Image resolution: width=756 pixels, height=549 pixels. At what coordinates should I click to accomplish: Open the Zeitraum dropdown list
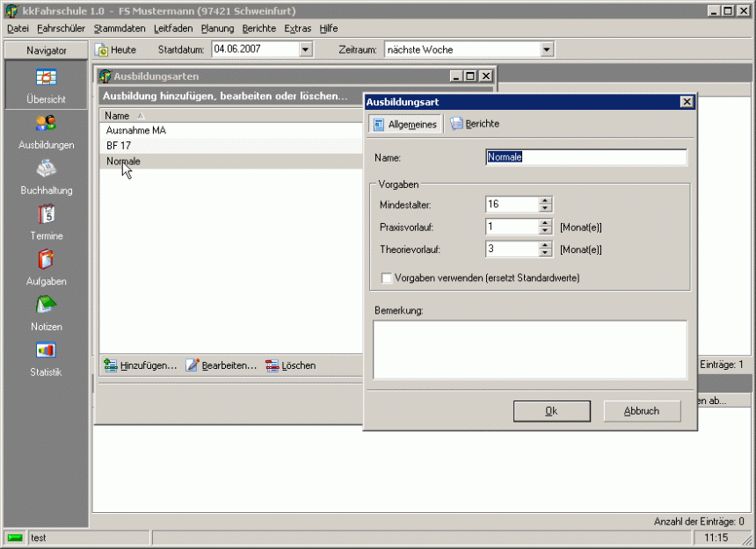(x=547, y=50)
